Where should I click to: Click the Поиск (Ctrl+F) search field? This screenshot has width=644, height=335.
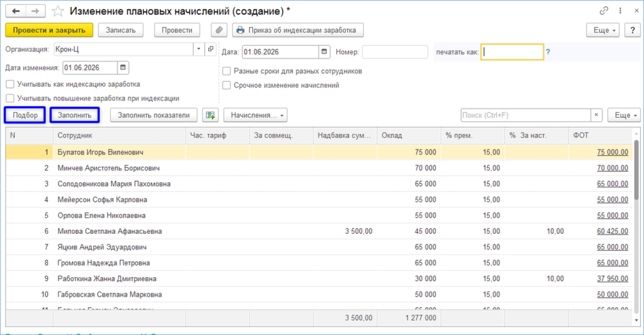click(x=526, y=115)
